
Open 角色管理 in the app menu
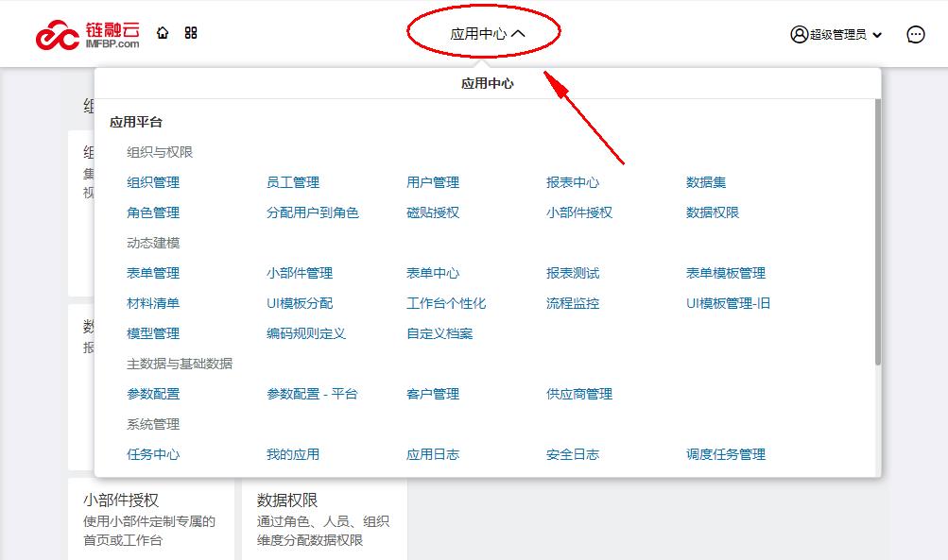(151, 212)
